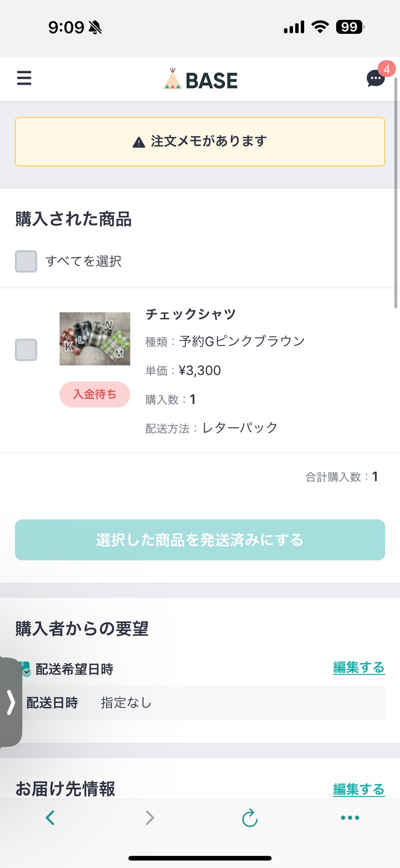Open the three-dot more options menu
Screen dimensions: 400x868
(350, 817)
